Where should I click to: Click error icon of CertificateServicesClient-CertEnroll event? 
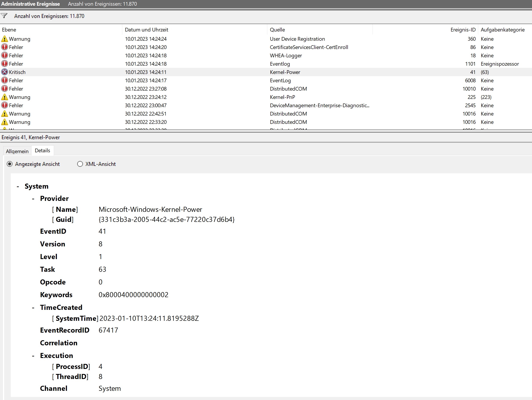[x=4, y=47]
